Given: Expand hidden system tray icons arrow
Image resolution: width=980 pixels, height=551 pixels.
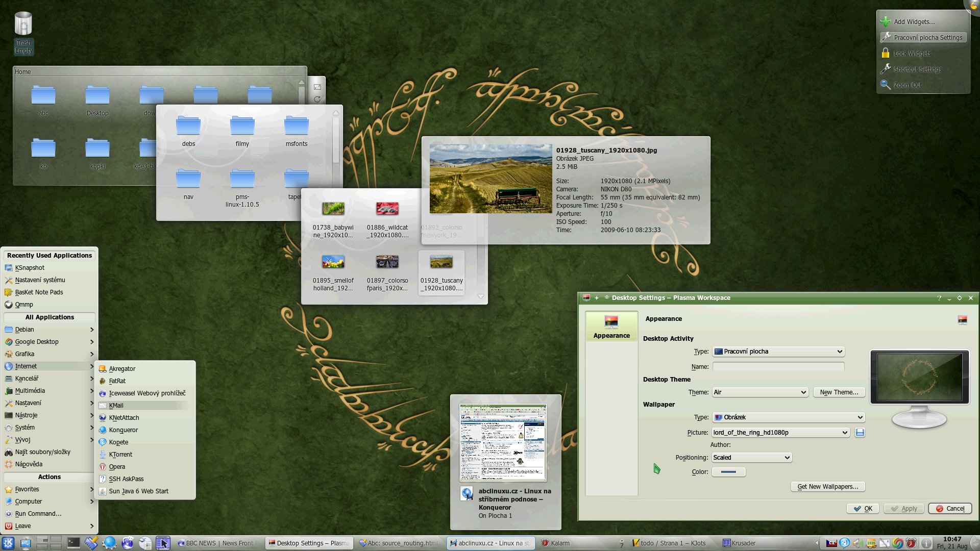Looking at the screenshot, I should pos(817,543).
